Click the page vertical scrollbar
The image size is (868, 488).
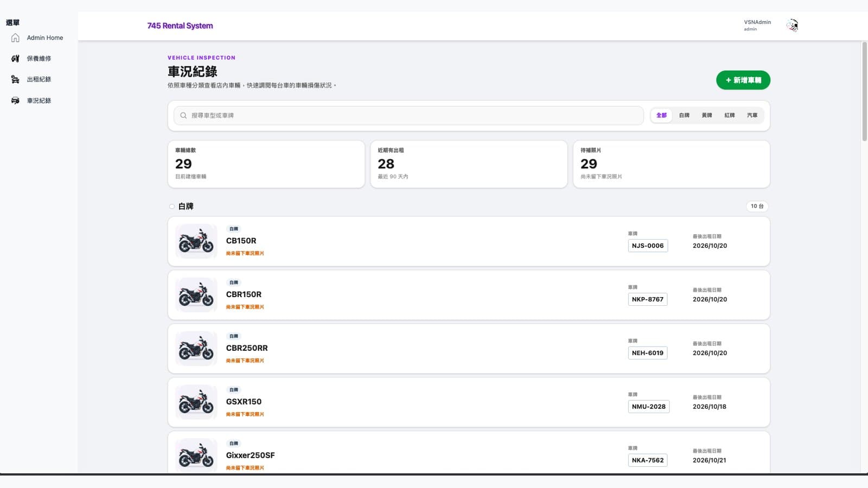pyautogui.click(x=864, y=92)
